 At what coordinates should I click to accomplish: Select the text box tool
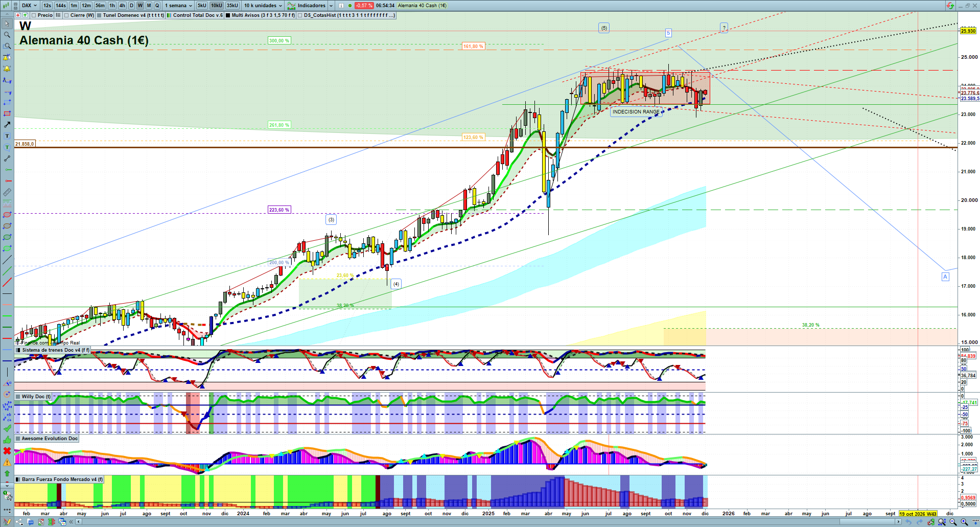7,136
